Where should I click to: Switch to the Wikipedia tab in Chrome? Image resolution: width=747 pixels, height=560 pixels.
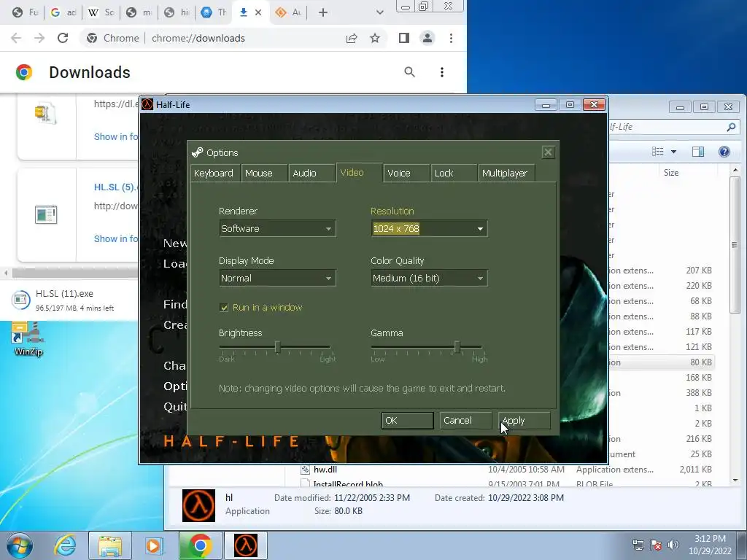101,12
